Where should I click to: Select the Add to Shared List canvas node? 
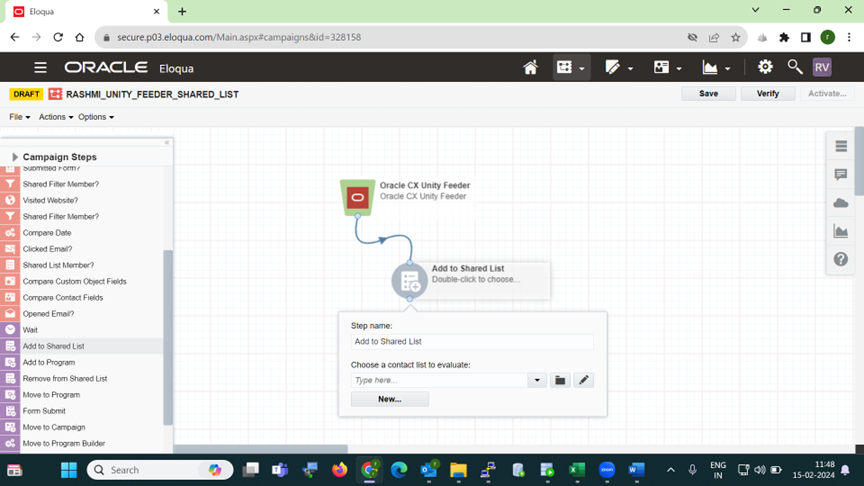pyautogui.click(x=409, y=281)
